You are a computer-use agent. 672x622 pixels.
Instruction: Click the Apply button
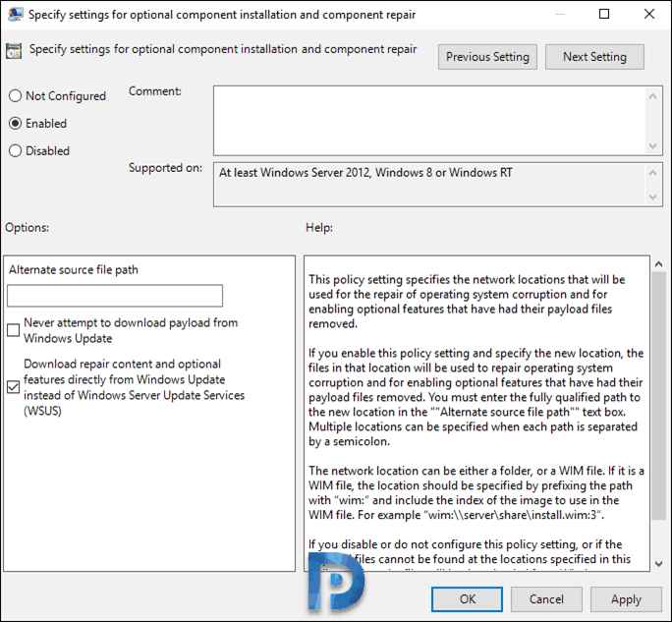626,598
